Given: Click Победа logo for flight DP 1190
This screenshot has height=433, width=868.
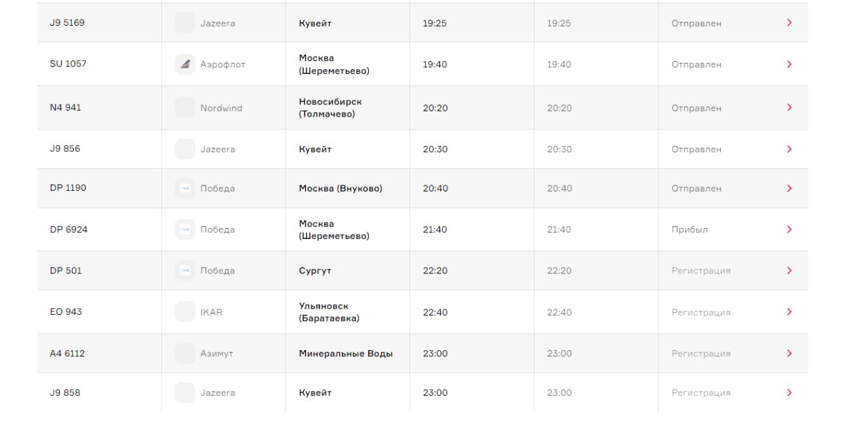Looking at the screenshot, I should (x=184, y=189).
